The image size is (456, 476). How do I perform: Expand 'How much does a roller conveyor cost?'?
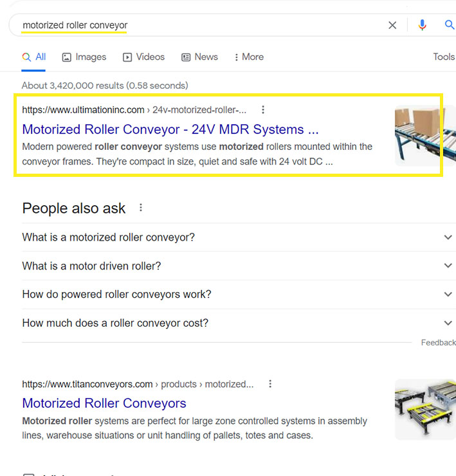pos(239,323)
